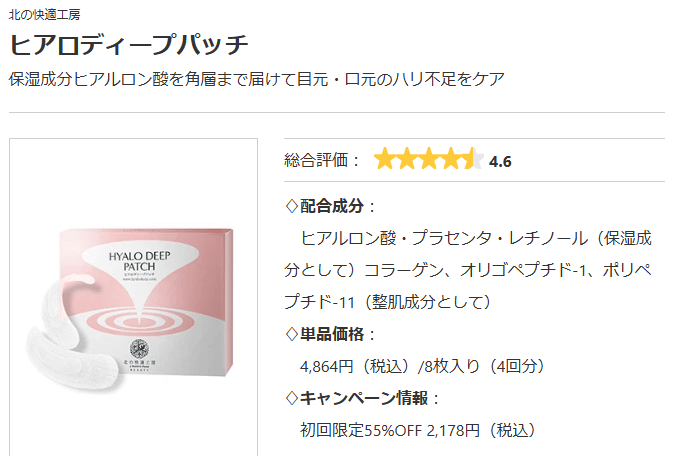Open the Hyalo Deep Patch product image
674x456 pixels.
(134, 300)
